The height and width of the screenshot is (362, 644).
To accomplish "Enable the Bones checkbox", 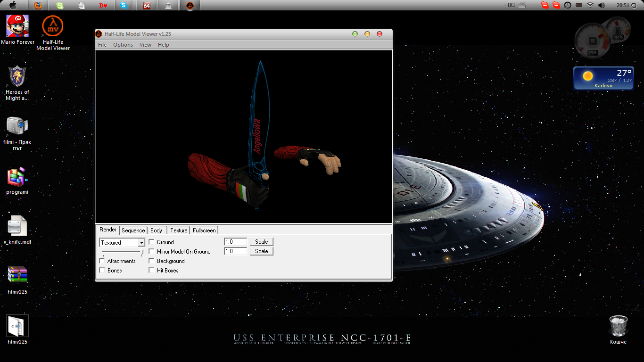I will 102,270.
